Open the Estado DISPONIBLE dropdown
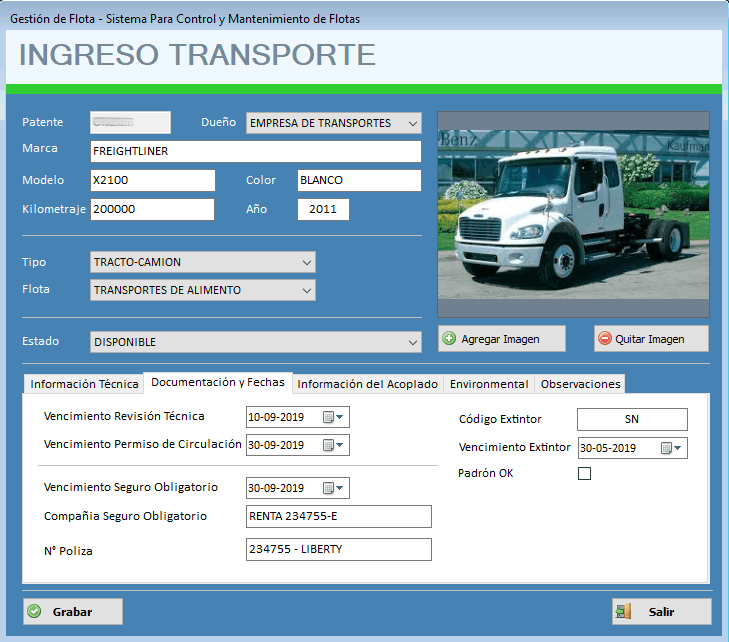Image resolution: width=729 pixels, height=642 pixels. (x=412, y=343)
